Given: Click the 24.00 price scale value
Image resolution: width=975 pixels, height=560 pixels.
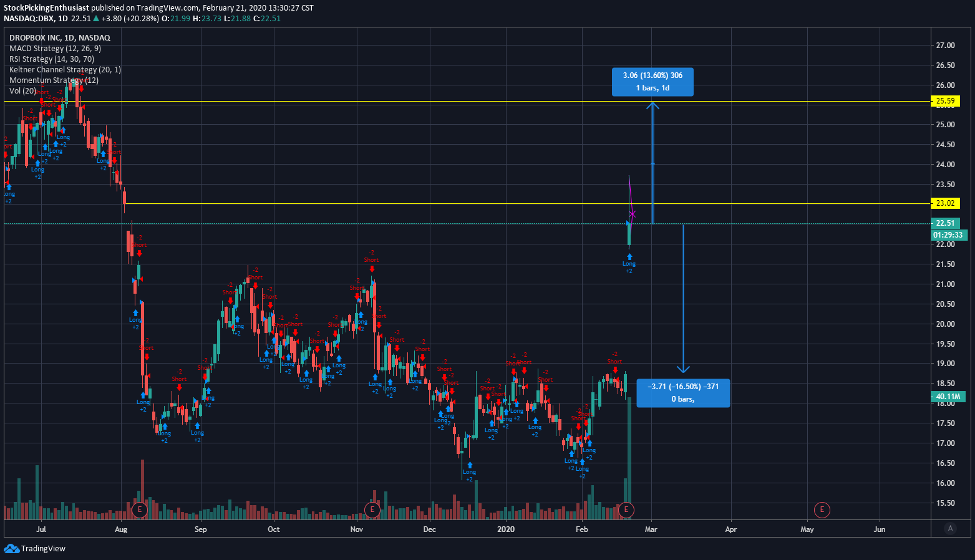Looking at the screenshot, I should point(945,165).
